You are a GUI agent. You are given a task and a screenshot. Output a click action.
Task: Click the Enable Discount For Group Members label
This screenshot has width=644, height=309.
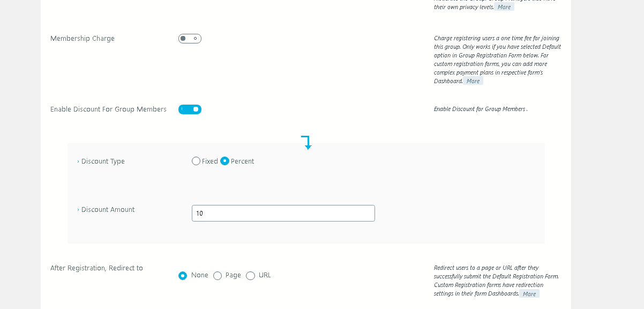pyautogui.click(x=108, y=109)
